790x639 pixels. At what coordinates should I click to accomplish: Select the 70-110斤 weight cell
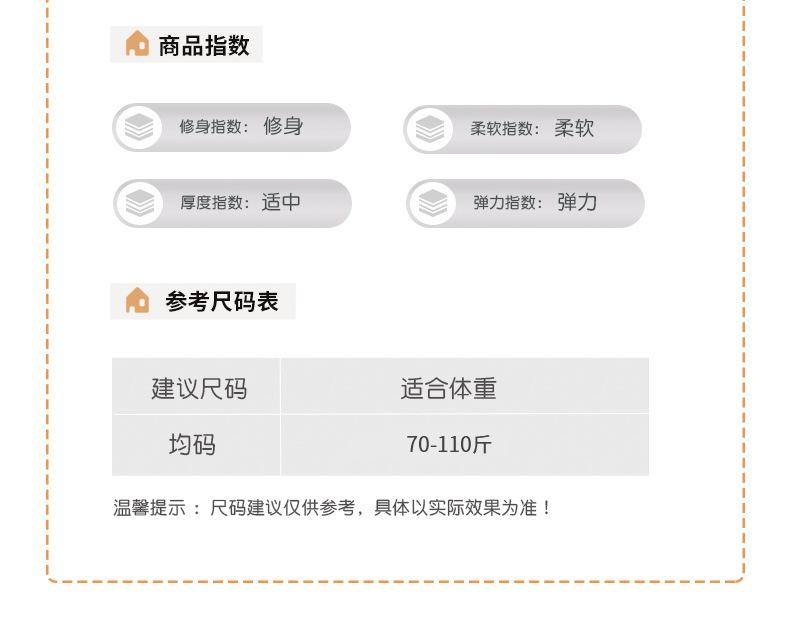465,445
